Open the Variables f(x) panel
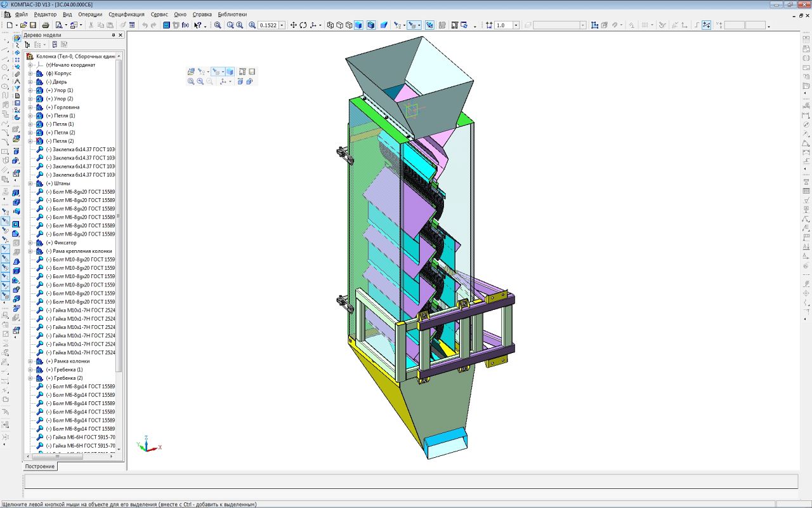This screenshot has width=812, height=508. pos(185,25)
